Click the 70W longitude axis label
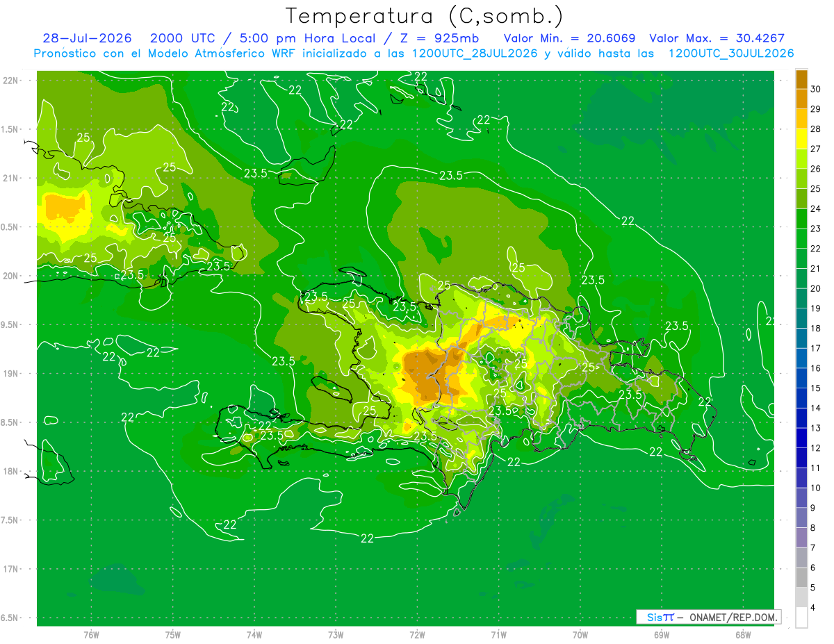 pos(580,635)
